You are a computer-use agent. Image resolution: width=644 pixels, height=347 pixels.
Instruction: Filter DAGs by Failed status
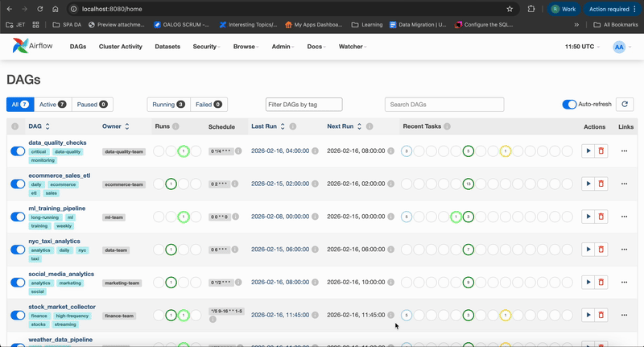(x=208, y=105)
